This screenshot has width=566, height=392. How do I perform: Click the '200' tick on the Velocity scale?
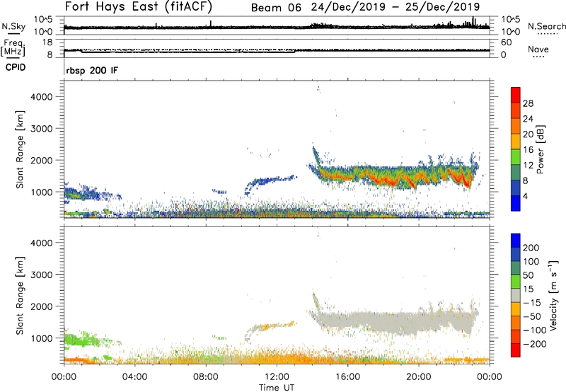coord(531,248)
